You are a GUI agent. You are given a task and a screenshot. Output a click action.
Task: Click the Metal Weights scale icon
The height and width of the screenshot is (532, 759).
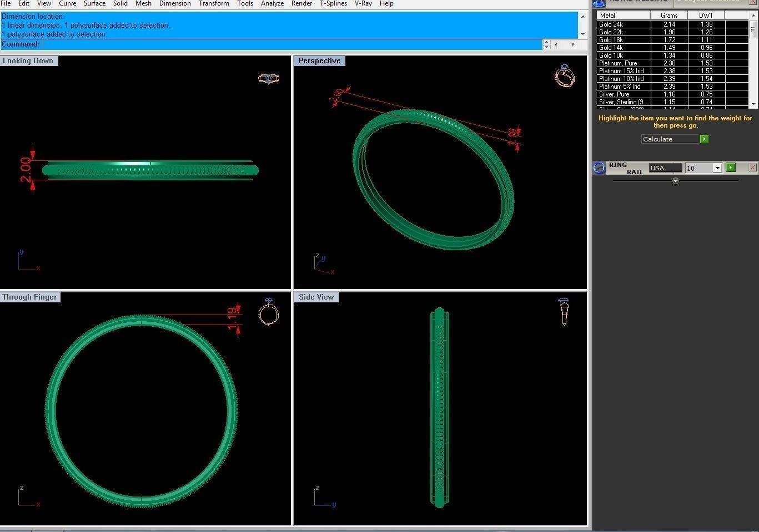600,3
